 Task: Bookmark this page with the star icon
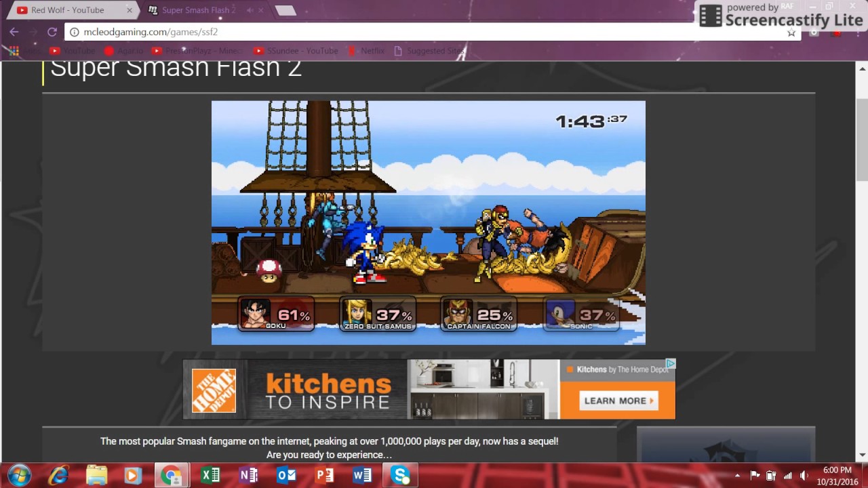point(791,33)
